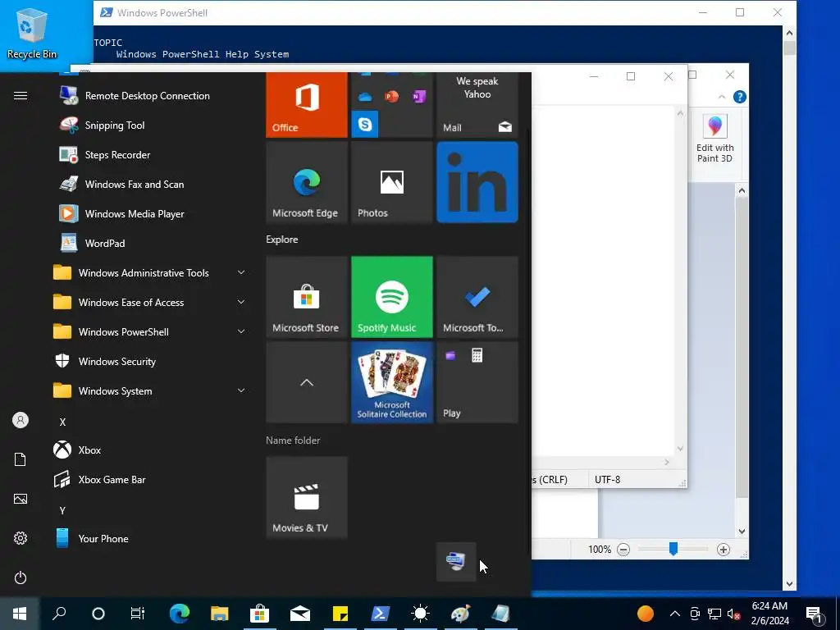This screenshot has width=840, height=630.
Task: Click the Name folder label field
Action: 293,441
